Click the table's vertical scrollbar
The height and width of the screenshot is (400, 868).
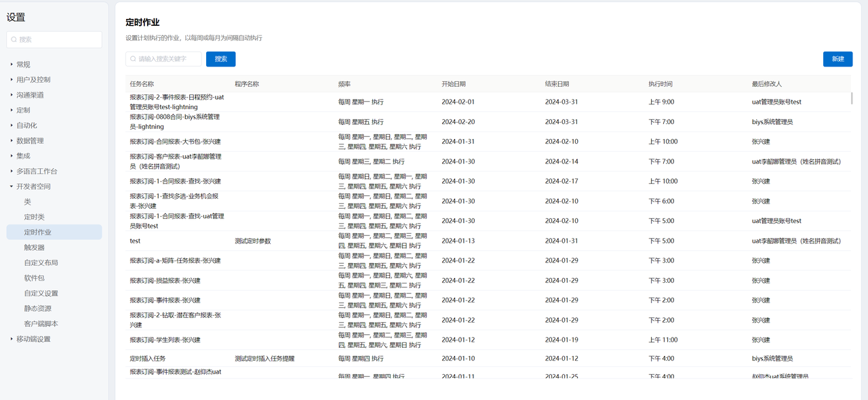pos(852,98)
